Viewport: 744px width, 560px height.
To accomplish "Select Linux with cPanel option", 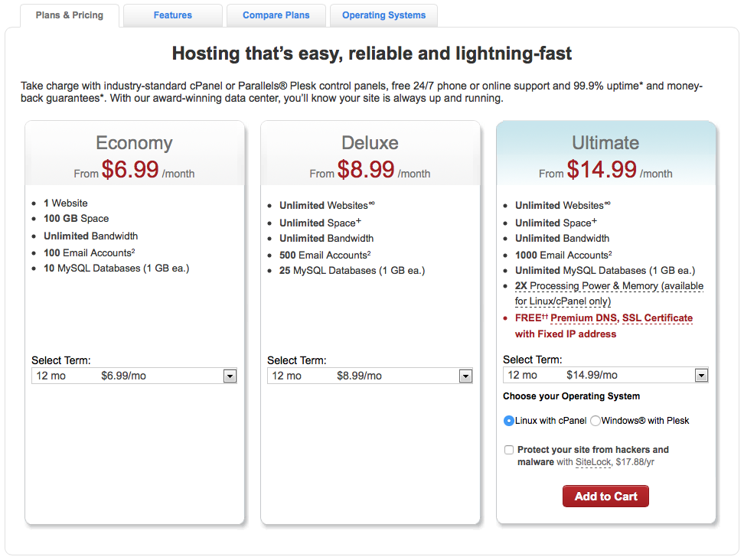I will point(510,421).
